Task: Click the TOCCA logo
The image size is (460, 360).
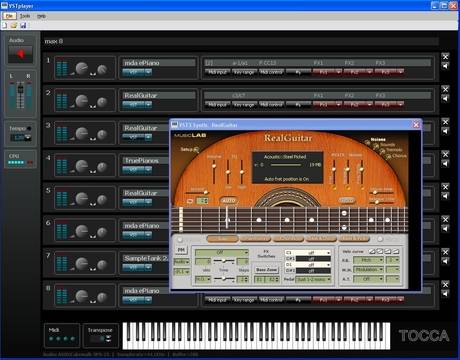Action: [x=424, y=336]
